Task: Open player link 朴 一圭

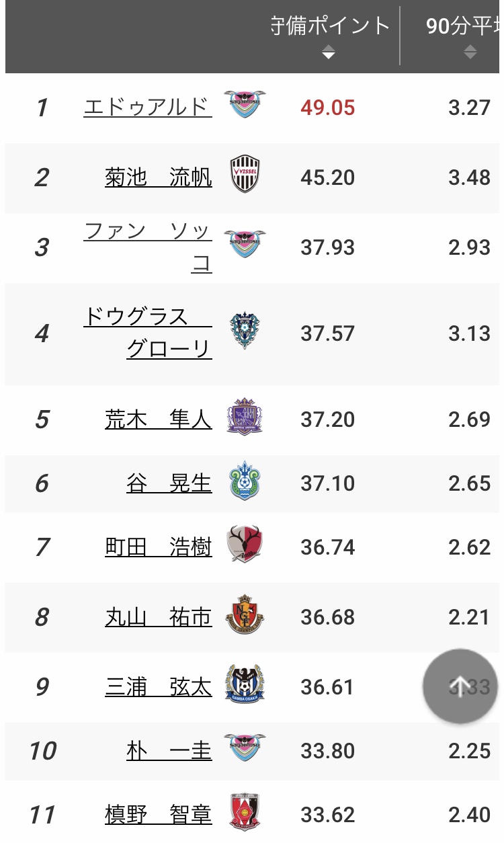Action: point(169,750)
